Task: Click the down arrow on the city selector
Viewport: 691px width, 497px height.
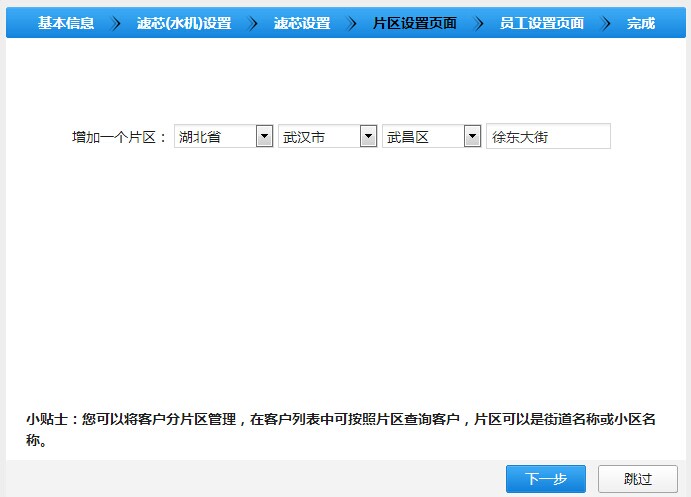Action: (x=368, y=137)
